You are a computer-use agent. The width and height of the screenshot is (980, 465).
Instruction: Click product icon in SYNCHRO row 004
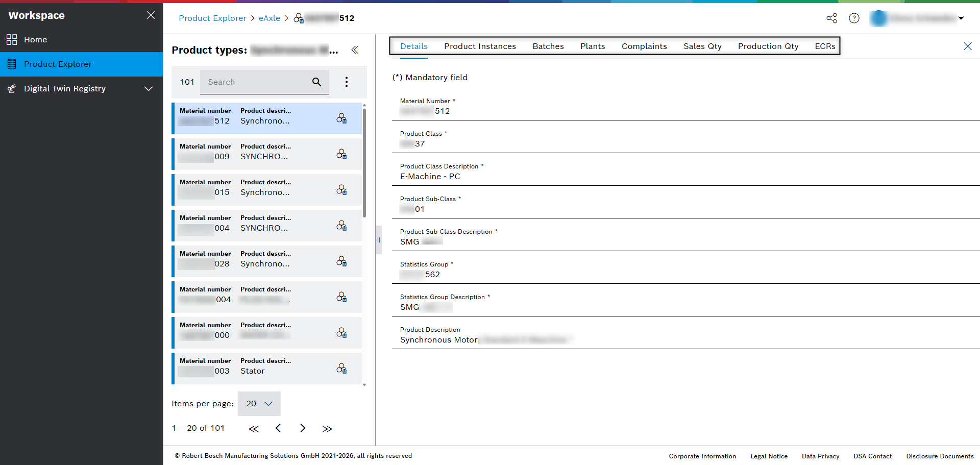click(x=341, y=226)
